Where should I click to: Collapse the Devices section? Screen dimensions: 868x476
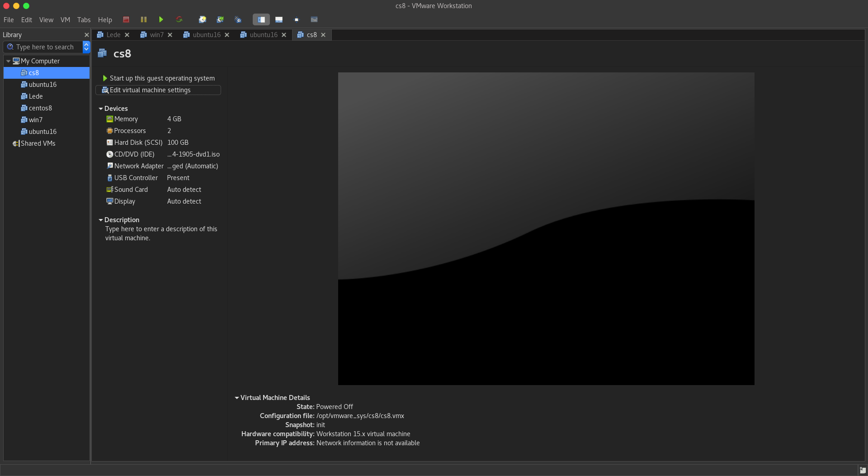pyautogui.click(x=101, y=109)
